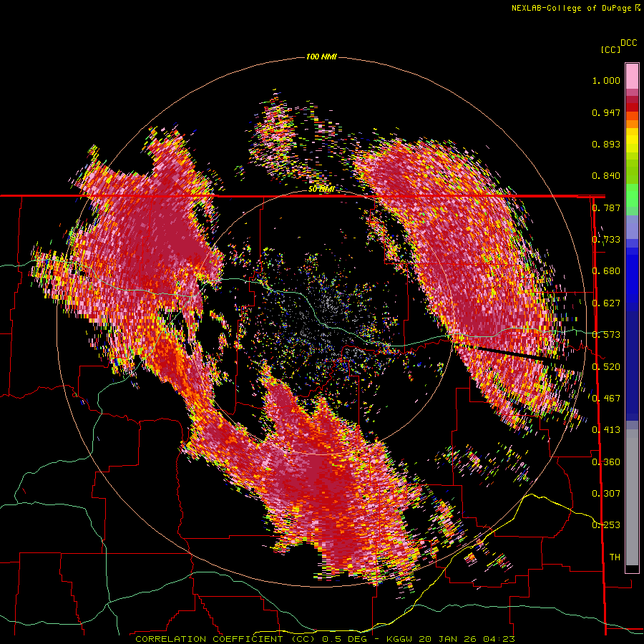
Task: Click the 0.787 scale value
Action: click(x=606, y=208)
